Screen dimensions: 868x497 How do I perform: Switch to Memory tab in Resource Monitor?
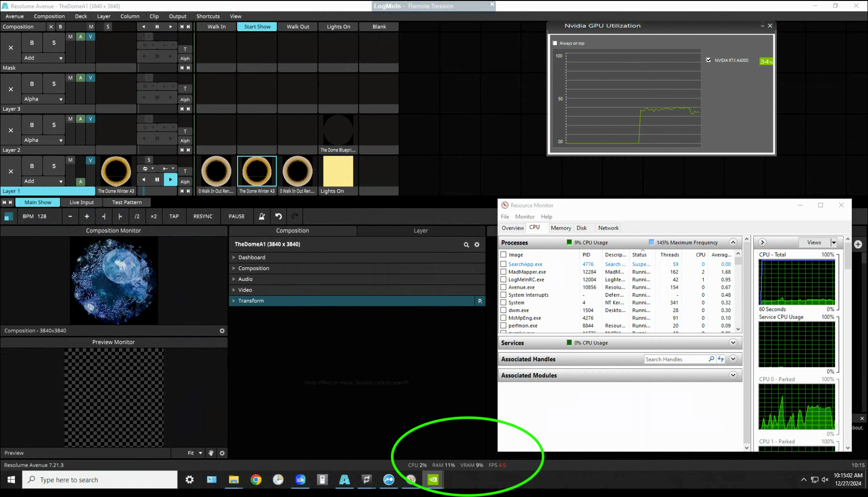click(x=561, y=228)
